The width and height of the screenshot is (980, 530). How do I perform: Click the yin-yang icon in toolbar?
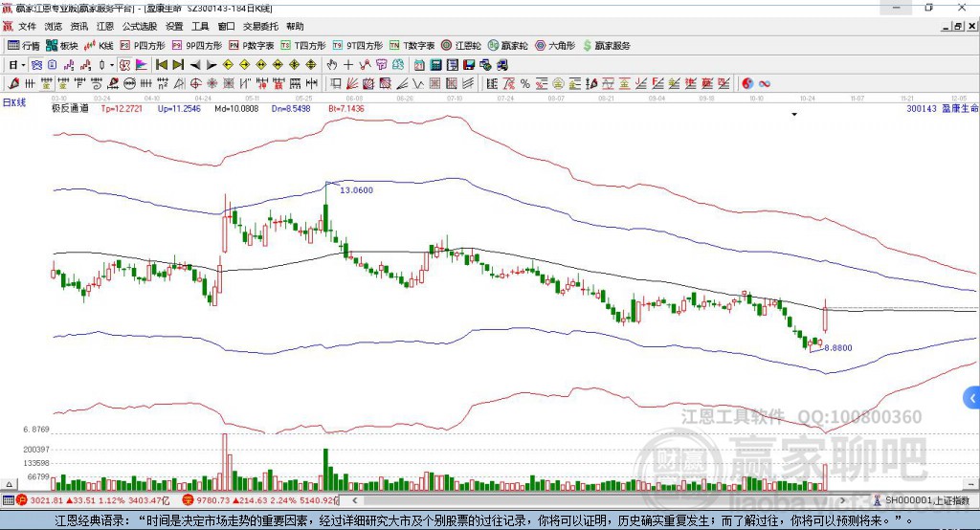click(x=747, y=84)
